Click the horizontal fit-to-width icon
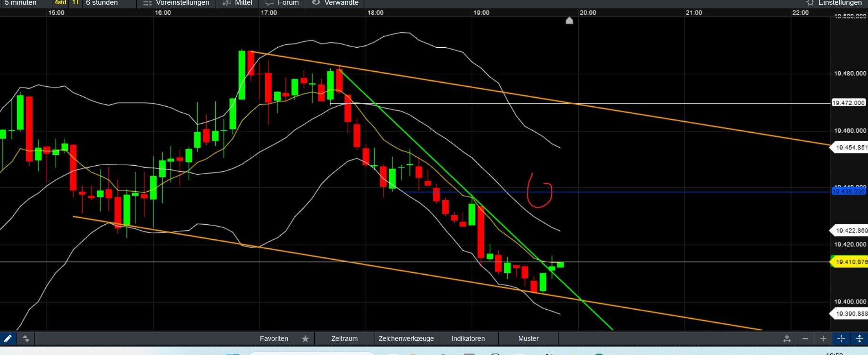 [787, 338]
